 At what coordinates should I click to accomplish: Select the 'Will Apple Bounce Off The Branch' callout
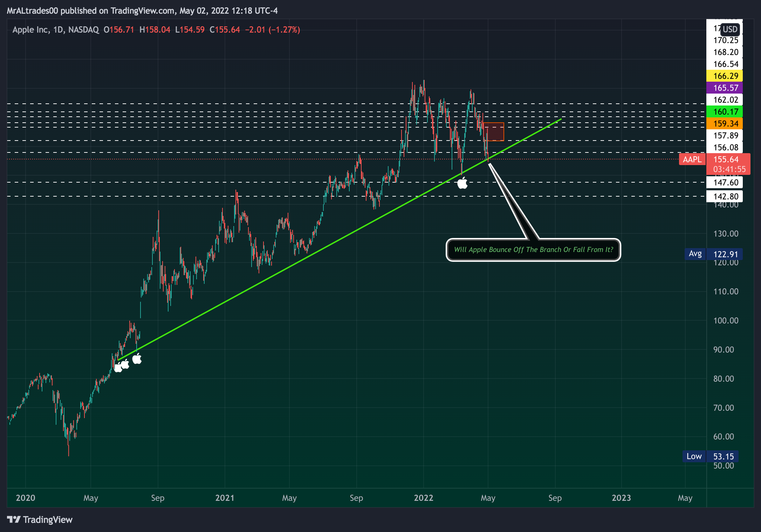[x=533, y=250]
